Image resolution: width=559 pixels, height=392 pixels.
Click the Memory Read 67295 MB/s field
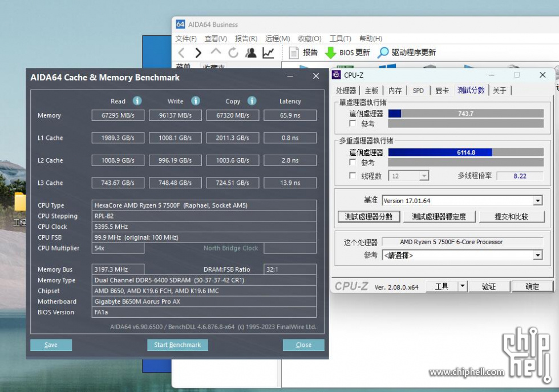[118, 115]
